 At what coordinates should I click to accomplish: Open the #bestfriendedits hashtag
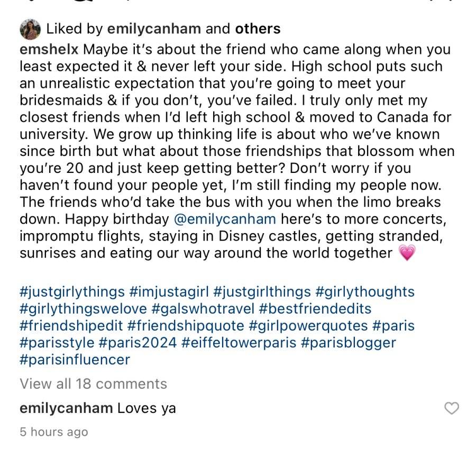pos(315,309)
